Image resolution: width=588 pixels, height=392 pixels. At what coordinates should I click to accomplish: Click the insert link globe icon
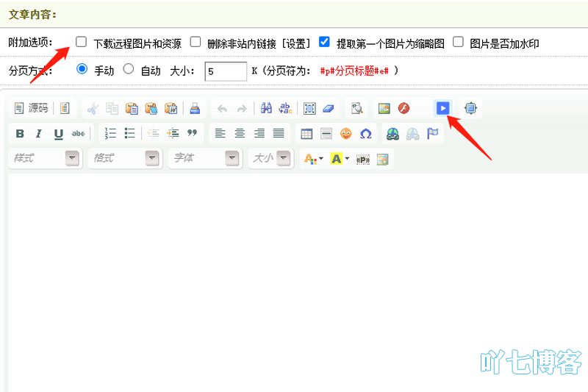(x=392, y=134)
